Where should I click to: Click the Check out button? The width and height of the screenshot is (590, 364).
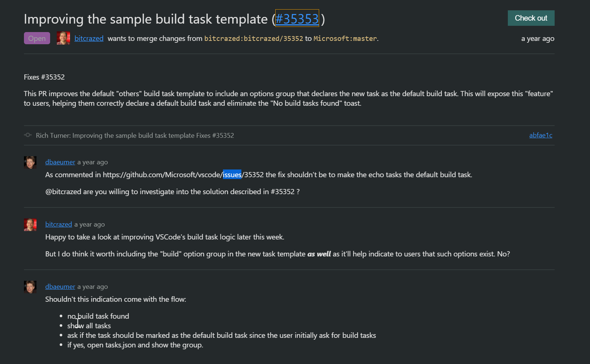tap(531, 18)
